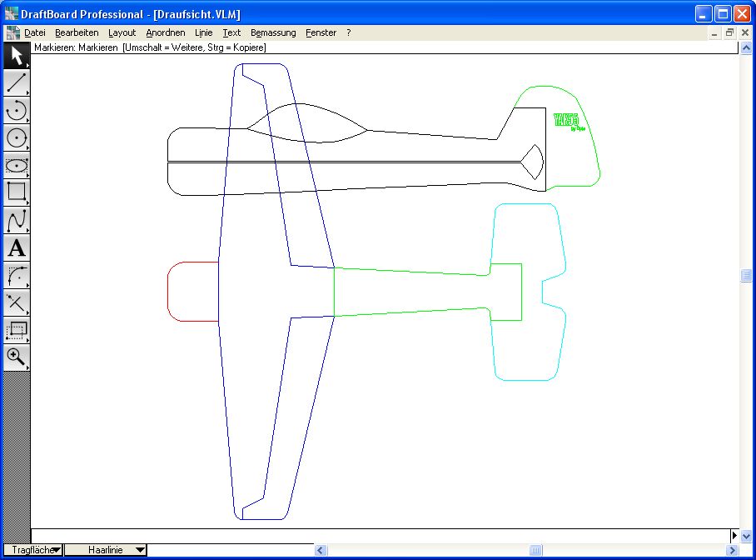Select the Zoom magnifier tool

coord(17,357)
